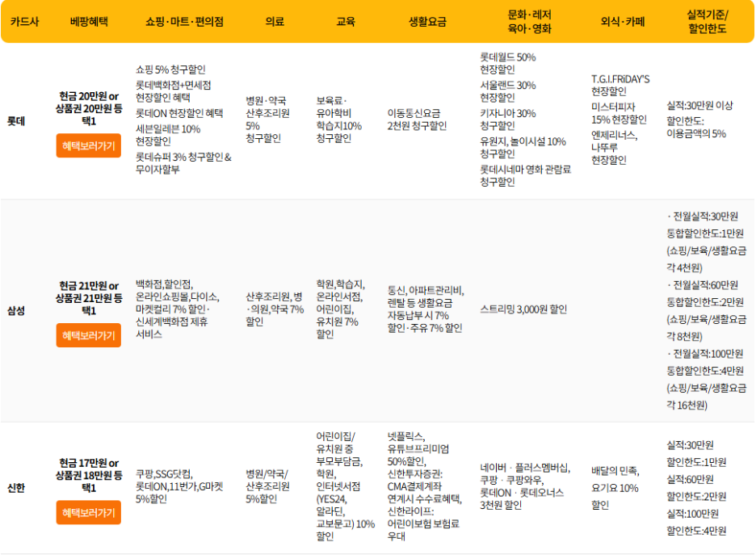Click 롯데월드 50% 현장할인 text
Viewport: 756px width, 555px height.
tap(508, 63)
